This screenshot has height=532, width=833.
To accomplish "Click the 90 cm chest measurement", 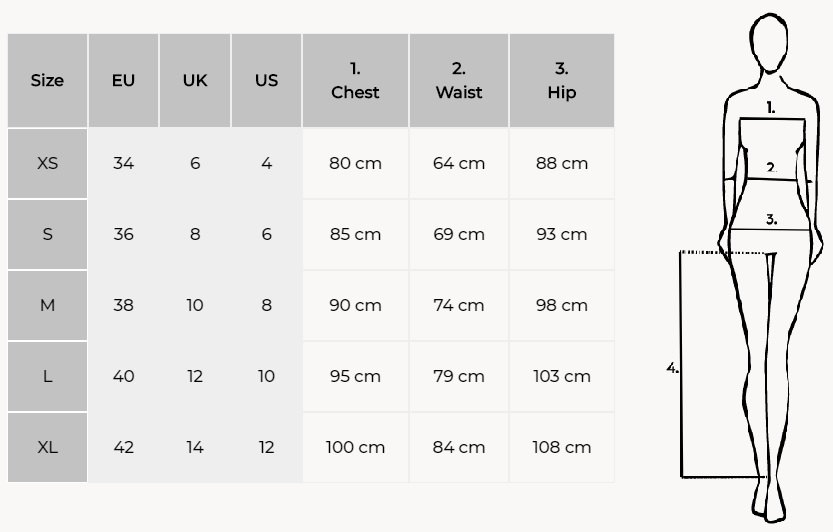I will [x=355, y=305].
